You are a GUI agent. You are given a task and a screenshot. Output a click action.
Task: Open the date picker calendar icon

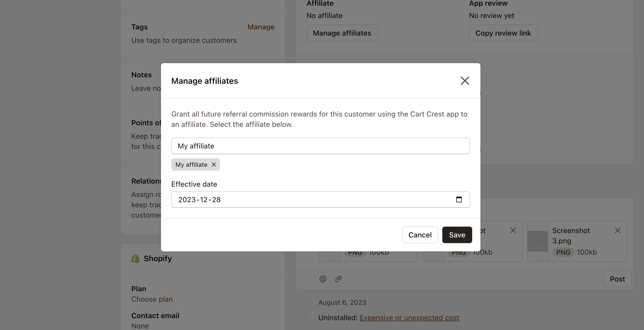459,199
